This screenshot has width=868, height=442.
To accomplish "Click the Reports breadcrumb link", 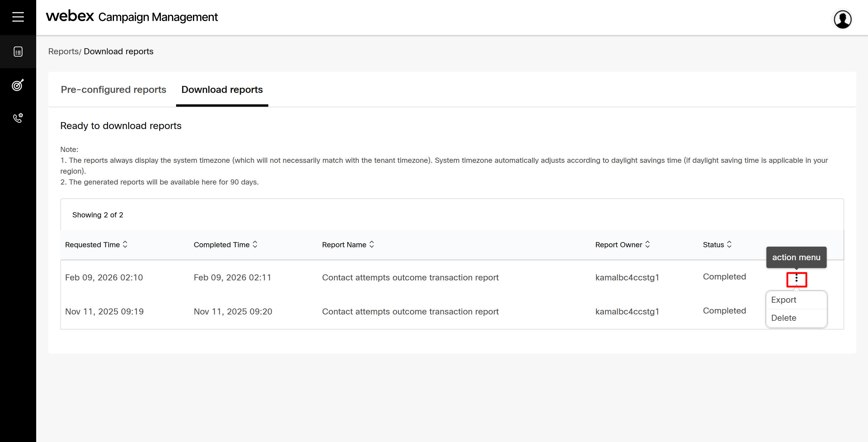I will point(63,52).
